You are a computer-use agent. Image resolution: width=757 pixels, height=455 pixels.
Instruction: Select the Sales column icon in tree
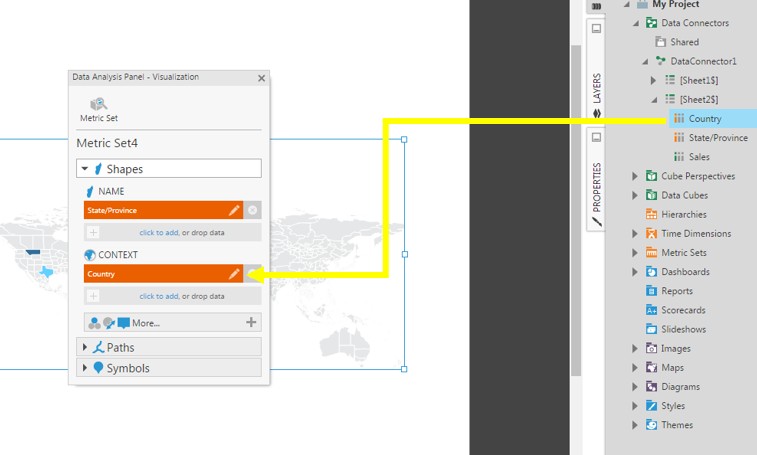[x=679, y=157]
